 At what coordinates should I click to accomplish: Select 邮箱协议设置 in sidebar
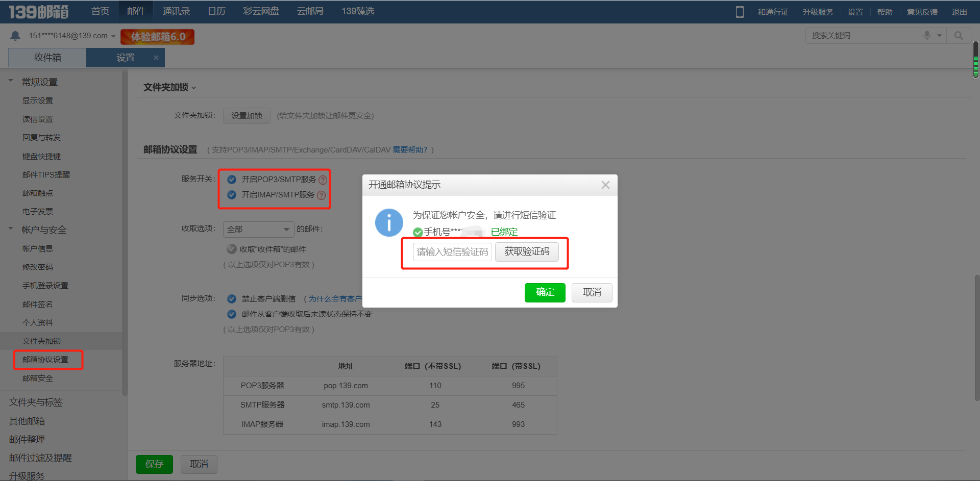coord(45,360)
